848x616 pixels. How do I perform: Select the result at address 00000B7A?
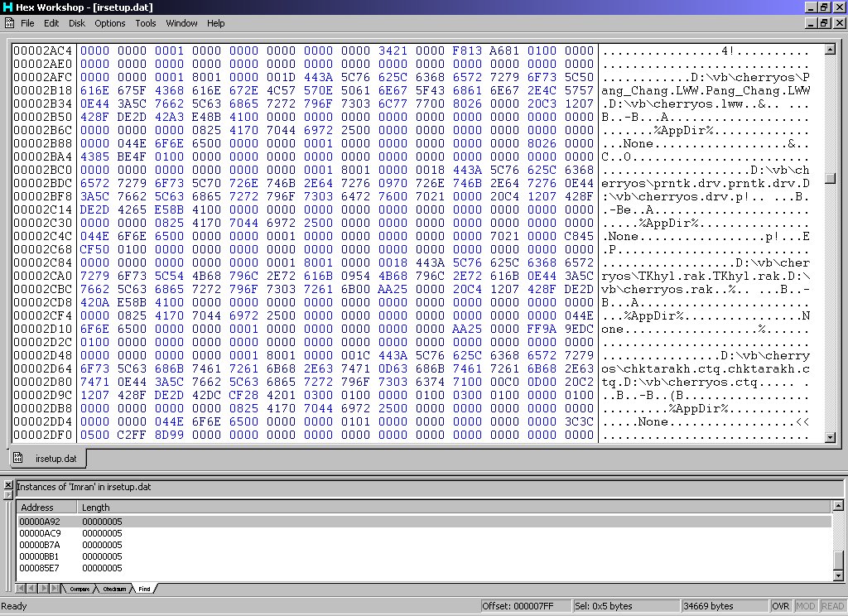pyautogui.click(x=424, y=545)
